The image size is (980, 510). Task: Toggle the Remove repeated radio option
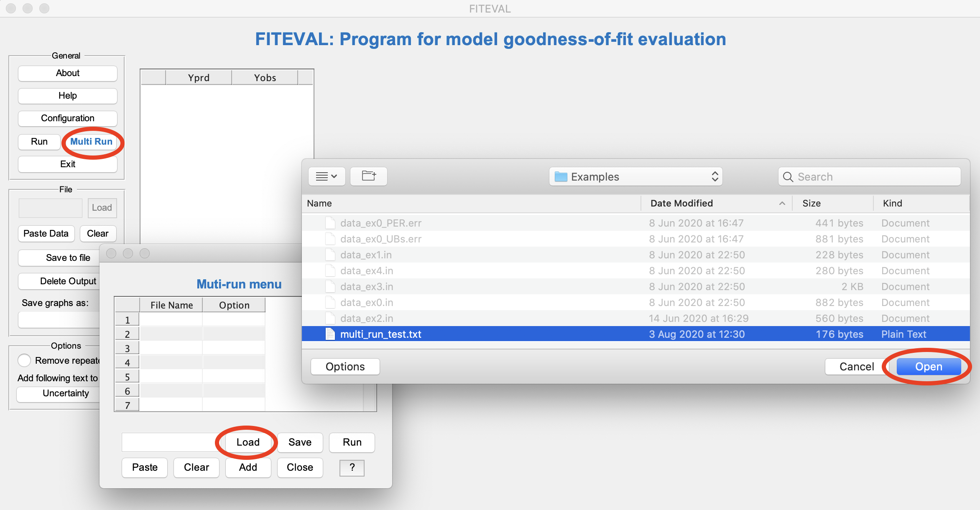pos(24,360)
